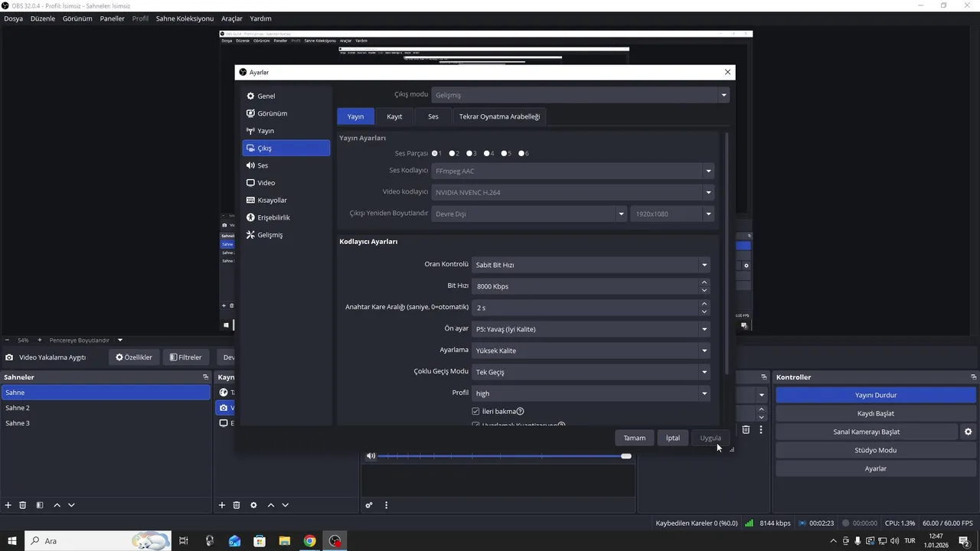Image resolution: width=980 pixels, height=551 pixels.
Task: Switch to the Ses output tab
Action: coord(433,116)
